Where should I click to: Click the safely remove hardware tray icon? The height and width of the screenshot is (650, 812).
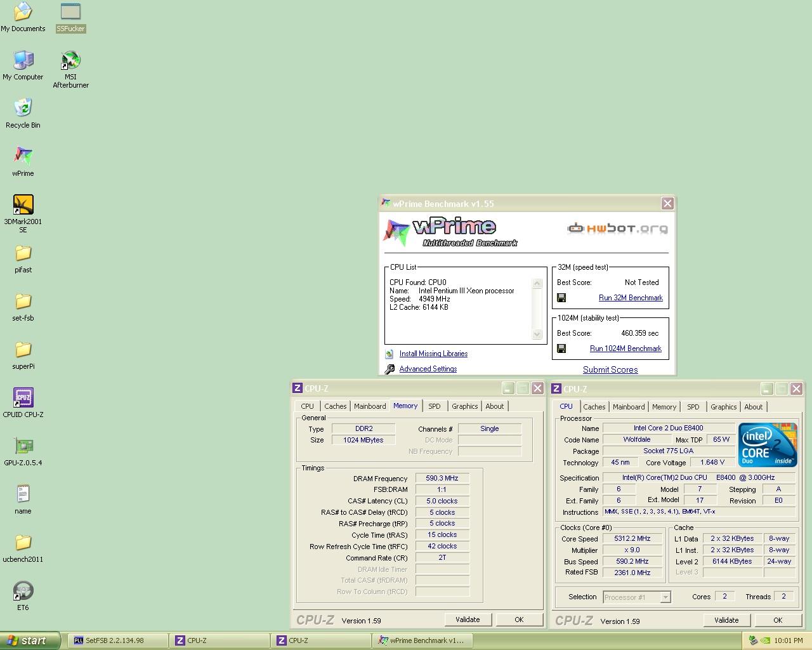pos(753,640)
